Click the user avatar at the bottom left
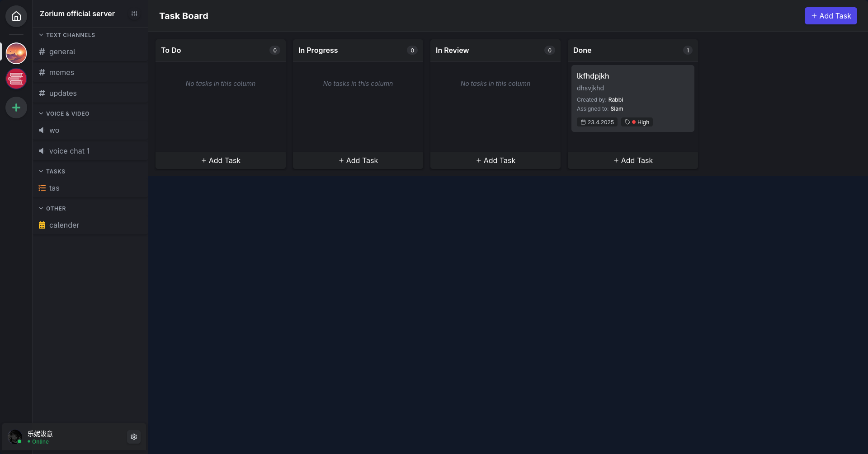 tap(15, 437)
